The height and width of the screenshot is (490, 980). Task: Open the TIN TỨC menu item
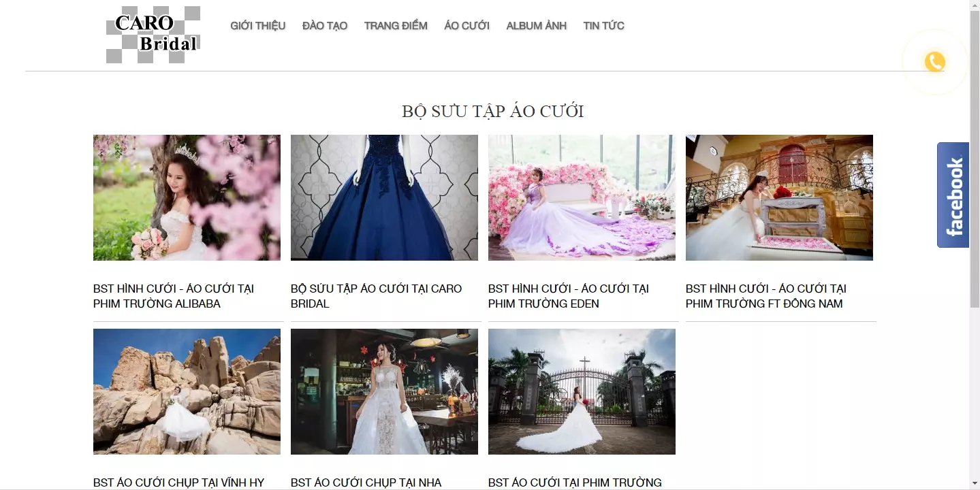(603, 26)
